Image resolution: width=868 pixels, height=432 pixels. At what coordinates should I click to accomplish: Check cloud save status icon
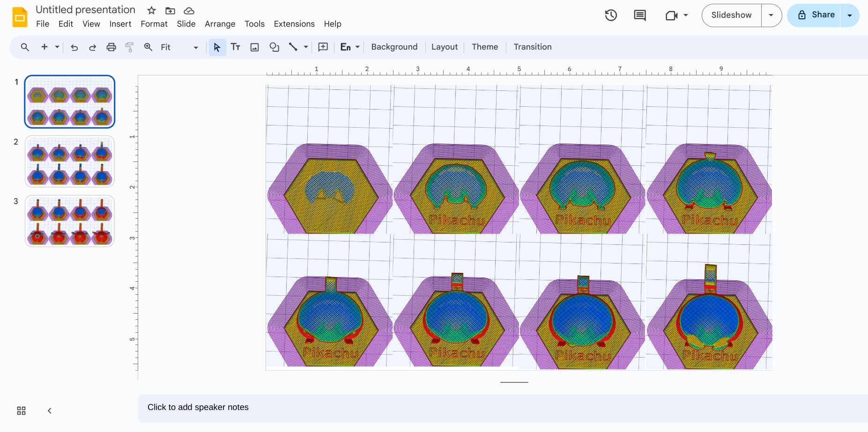189,10
